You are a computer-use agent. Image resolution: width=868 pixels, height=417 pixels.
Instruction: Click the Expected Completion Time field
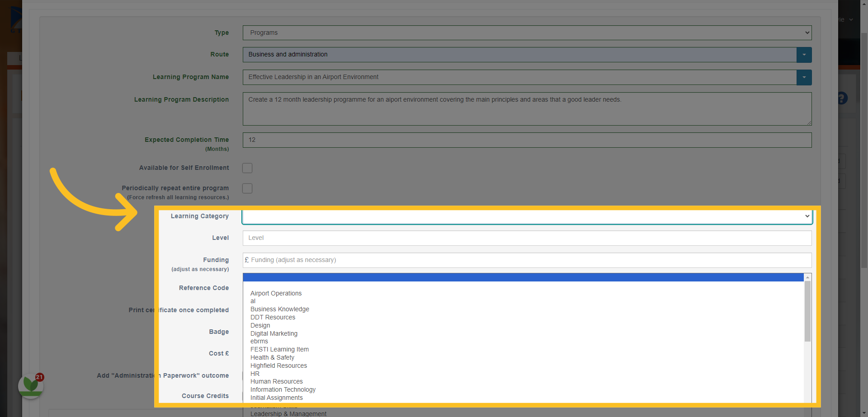coord(527,140)
